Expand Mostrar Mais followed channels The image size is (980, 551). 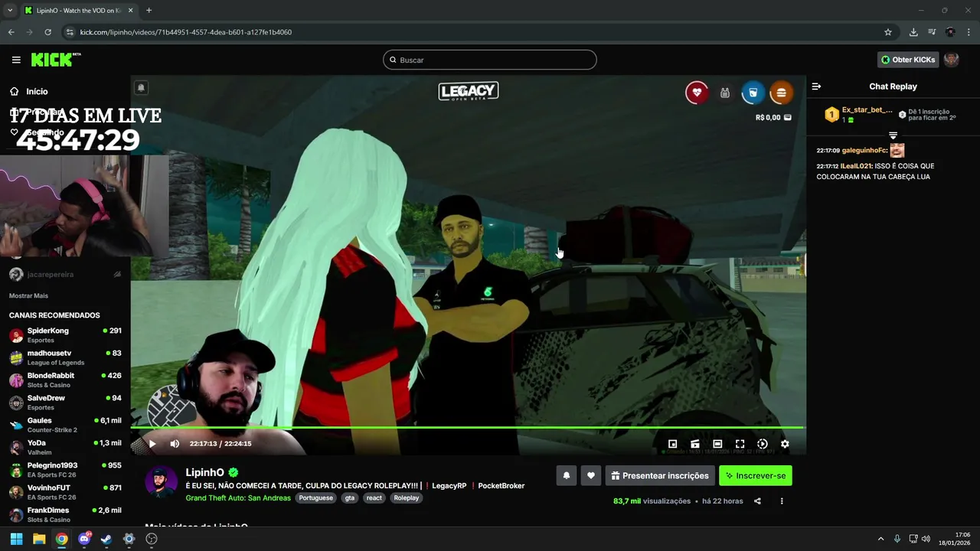[28, 295]
